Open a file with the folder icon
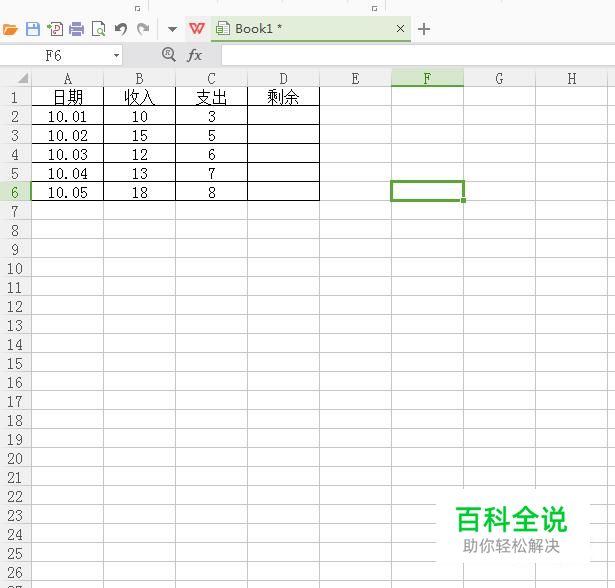The height and width of the screenshot is (588, 615). pos(10,29)
